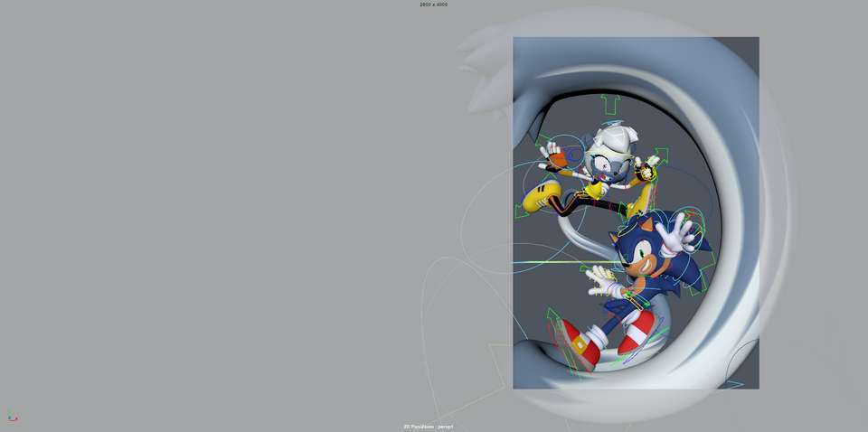Viewport: 868px width, 432px height.
Task: Select the green arrow control left of the yellow shoe
Action: (x=520, y=211)
